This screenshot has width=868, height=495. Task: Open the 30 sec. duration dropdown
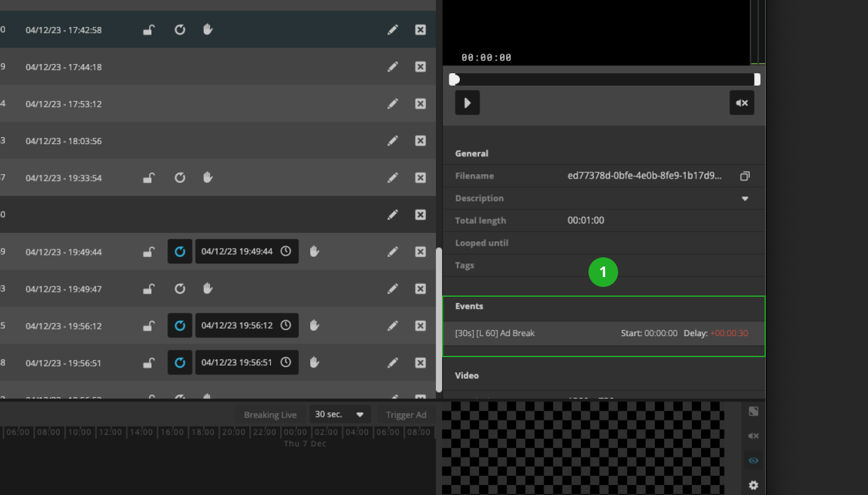point(340,414)
